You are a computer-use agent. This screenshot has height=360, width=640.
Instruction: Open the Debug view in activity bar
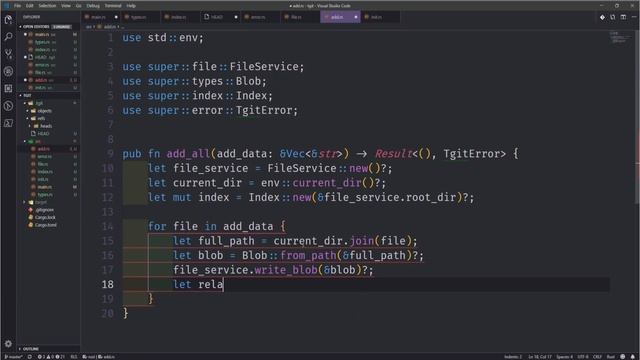[8, 71]
